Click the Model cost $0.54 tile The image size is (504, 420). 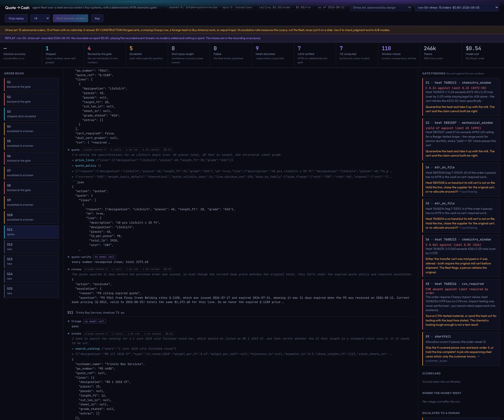[x=483, y=55]
